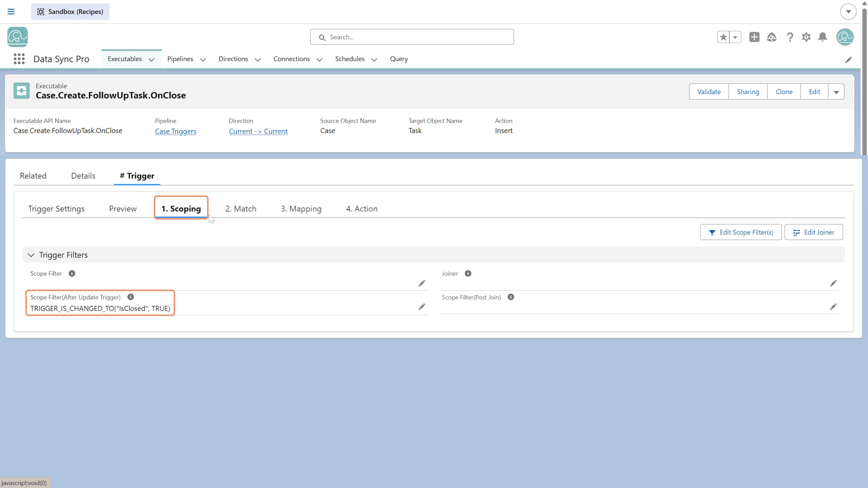Expand the Connections nav dropdown chevron

pos(319,60)
